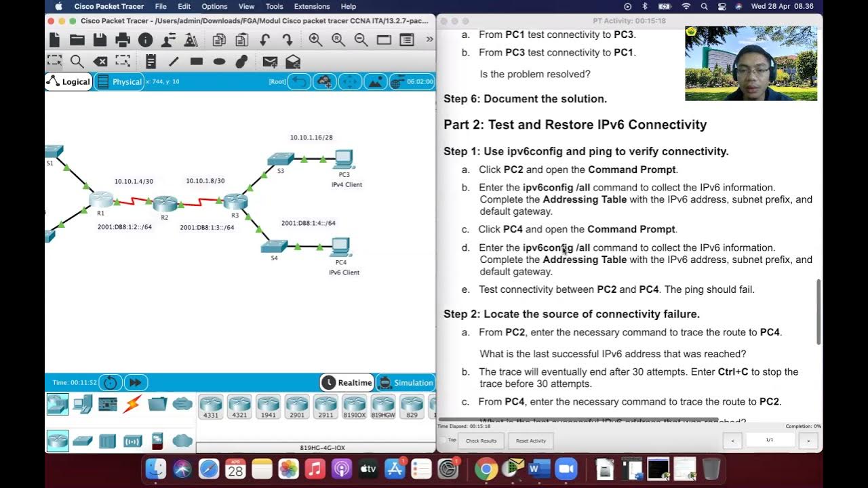Switch to the Logical workspace tab

(x=68, y=81)
